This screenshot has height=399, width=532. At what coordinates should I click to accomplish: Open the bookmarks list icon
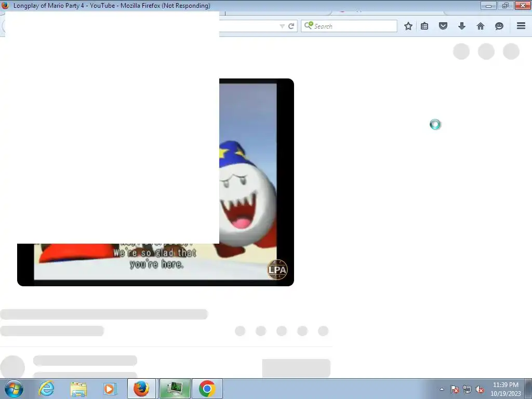click(x=424, y=26)
